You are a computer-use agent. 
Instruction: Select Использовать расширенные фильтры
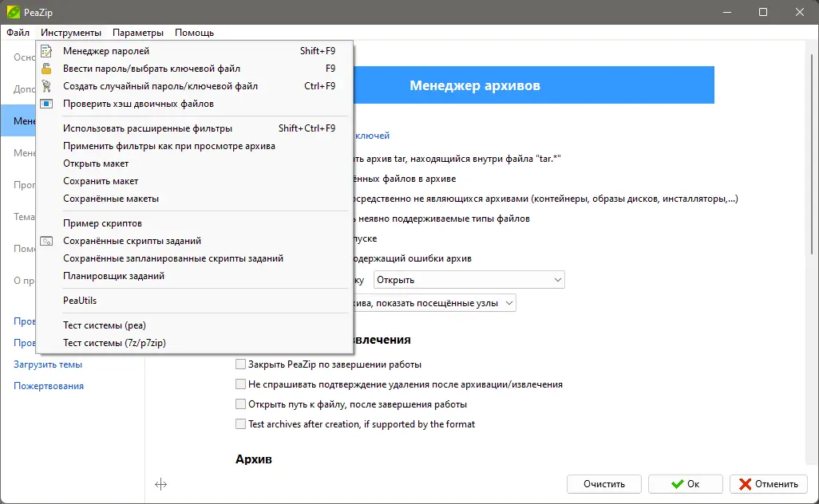pos(194,128)
